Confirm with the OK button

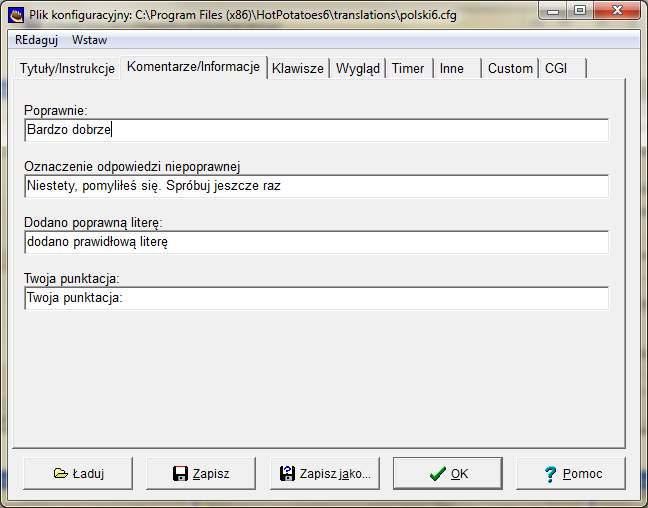click(448, 473)
